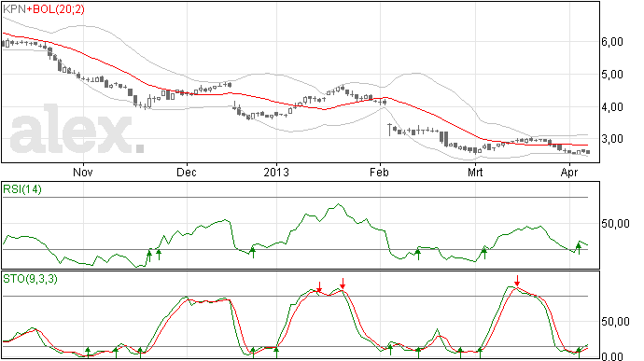Click the RSI green arrow in mid-February
This screenshot has width=644, height=361.
(418, 254)
